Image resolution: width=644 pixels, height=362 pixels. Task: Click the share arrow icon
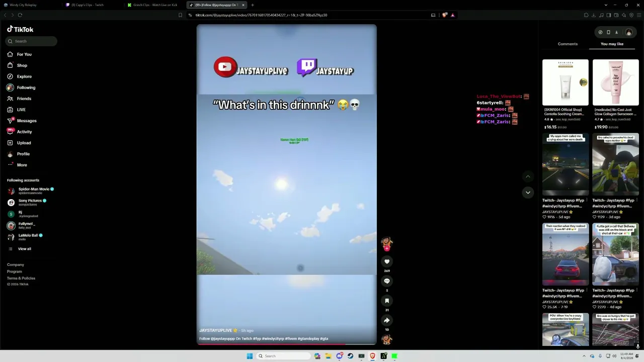pyautogui.click(x=387, y=320)
